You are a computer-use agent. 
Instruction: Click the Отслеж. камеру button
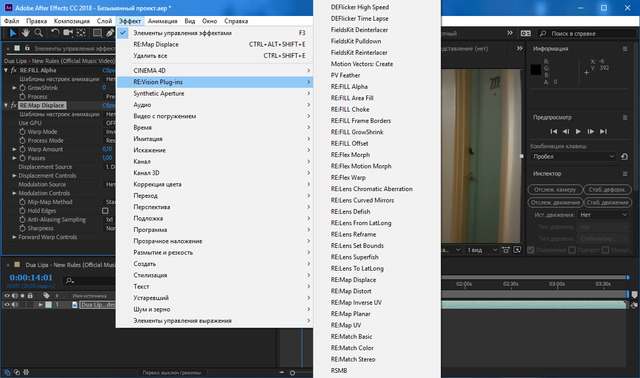click(555, 190)
